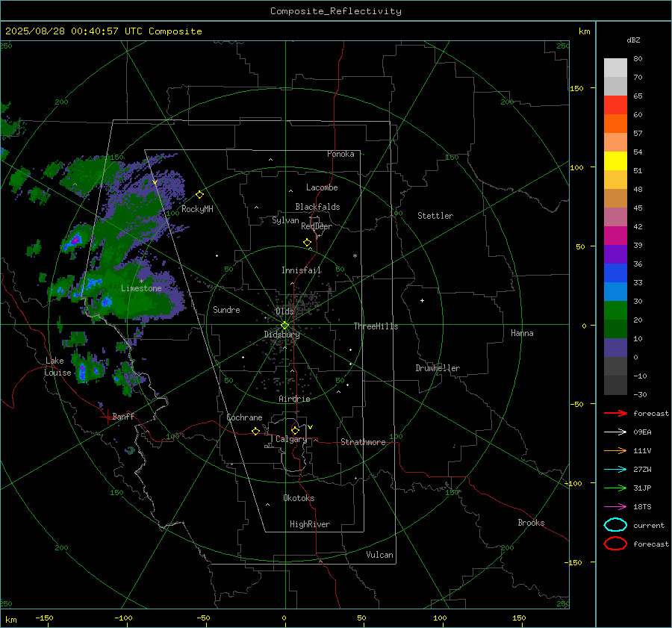Click the Drumheller label
This screenshot has width=672, height=628.
coord(438,368)
